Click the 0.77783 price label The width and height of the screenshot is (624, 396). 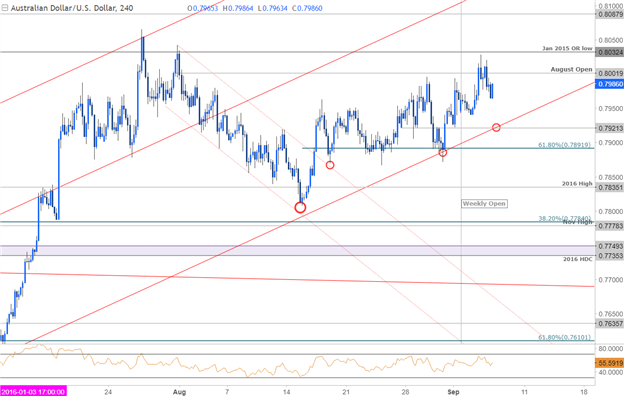point(610,226)
